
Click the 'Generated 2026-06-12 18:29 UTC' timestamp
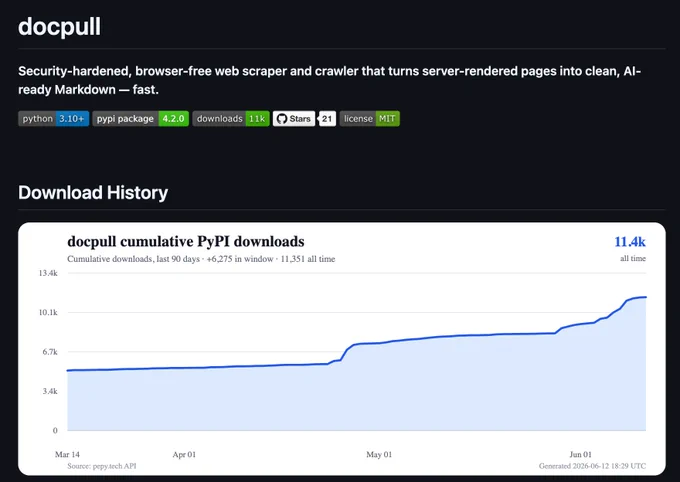592,466
